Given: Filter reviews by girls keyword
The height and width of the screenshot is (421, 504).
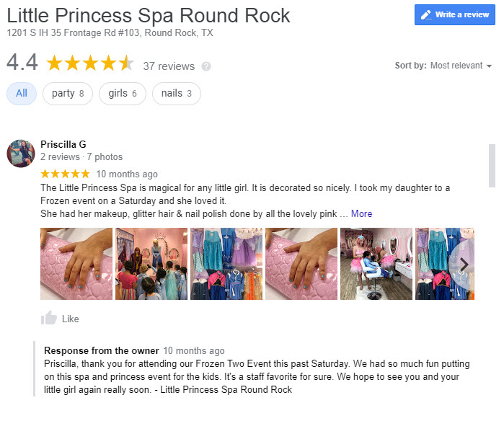Looking at the screenshot, I should (123, 94).
